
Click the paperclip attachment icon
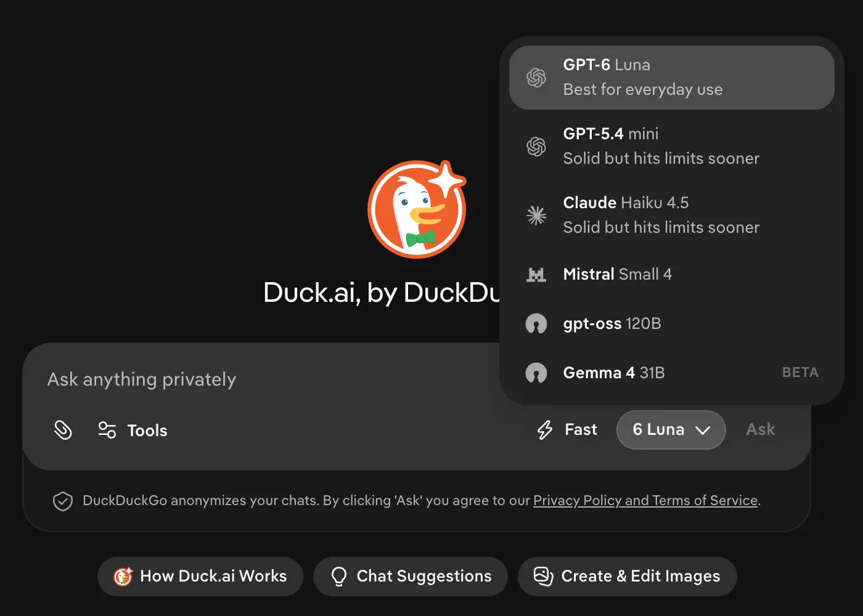[63, 430]
